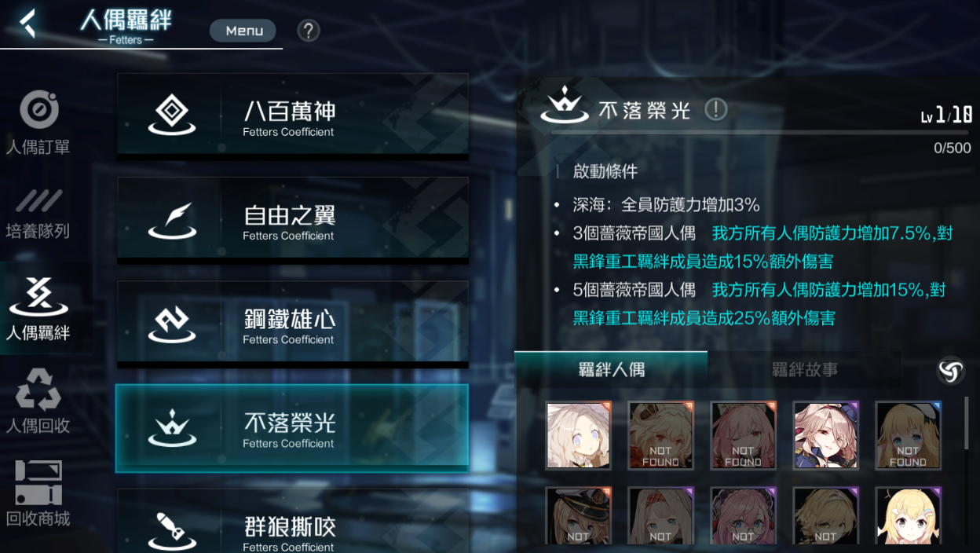Click the info exclamation icon beside 不落榮光
The height and width of the screenshot is (553, 980).
pyautogui.click(x=715, y=109)
